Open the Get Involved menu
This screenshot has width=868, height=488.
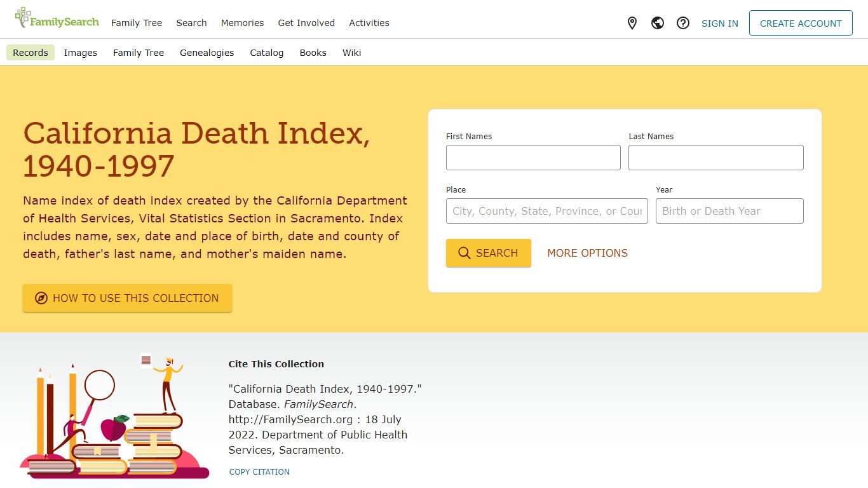[306, 23]
